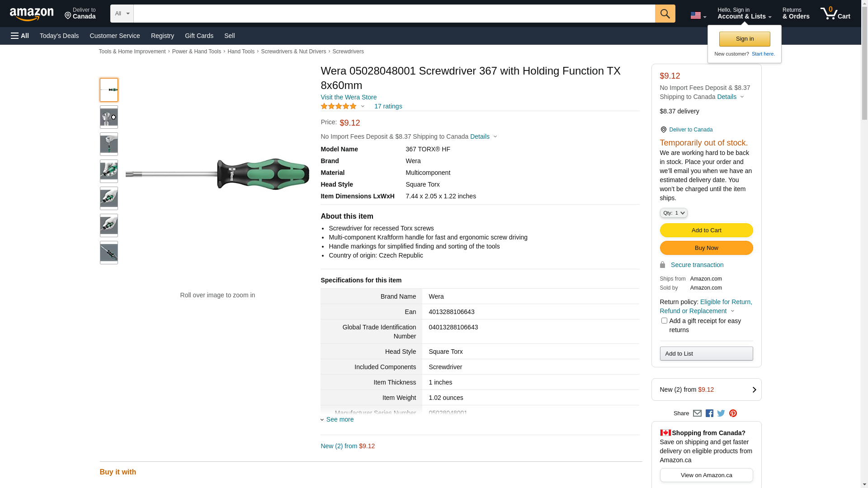The height and width of the screenshot is (488, 868).
Task: Click in the search input field
Action: pos(393,14)
